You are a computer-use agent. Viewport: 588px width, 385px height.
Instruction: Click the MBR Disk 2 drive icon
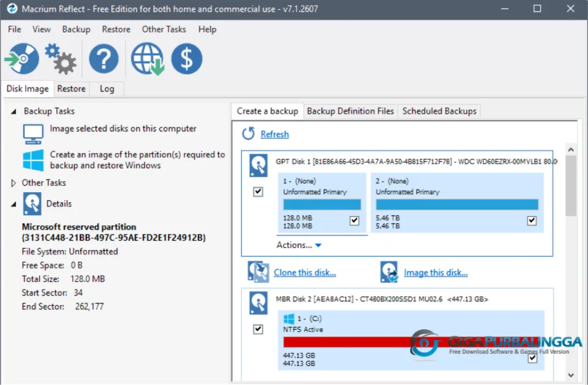click(x=258, y=303)
